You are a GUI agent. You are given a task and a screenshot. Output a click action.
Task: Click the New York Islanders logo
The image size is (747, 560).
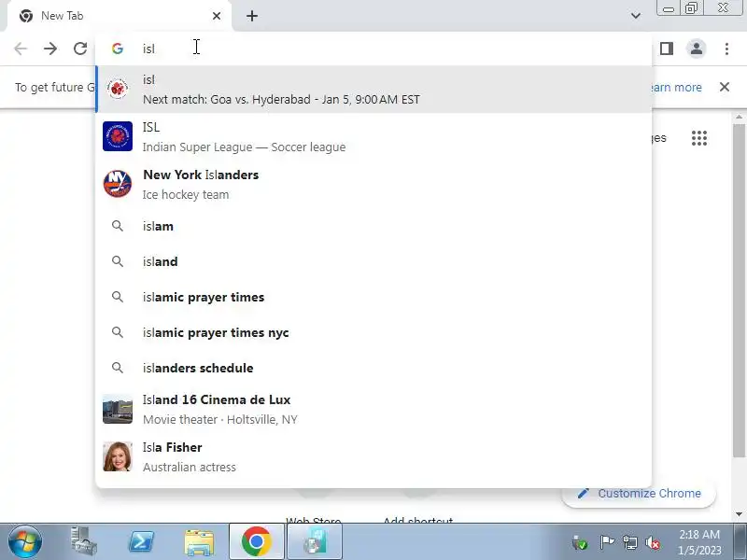click(x=118, y=184)
